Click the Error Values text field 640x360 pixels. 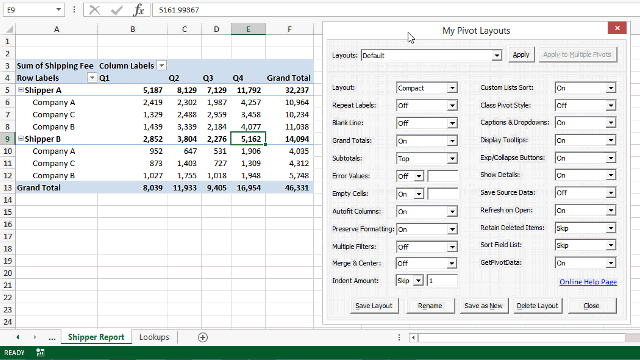(x=443, y=176)
